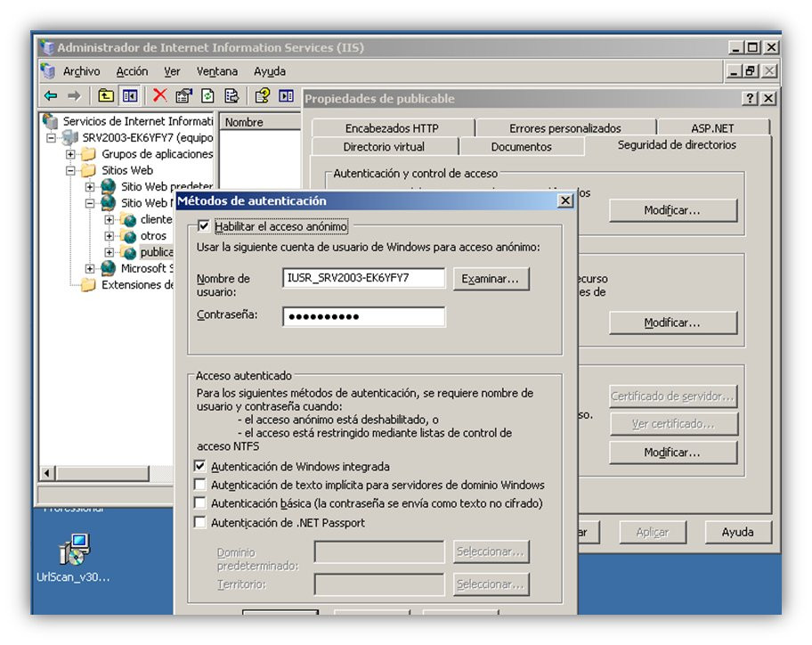
Task: Collapse the Sitios Web node
Action: click(x=70, y=170)
